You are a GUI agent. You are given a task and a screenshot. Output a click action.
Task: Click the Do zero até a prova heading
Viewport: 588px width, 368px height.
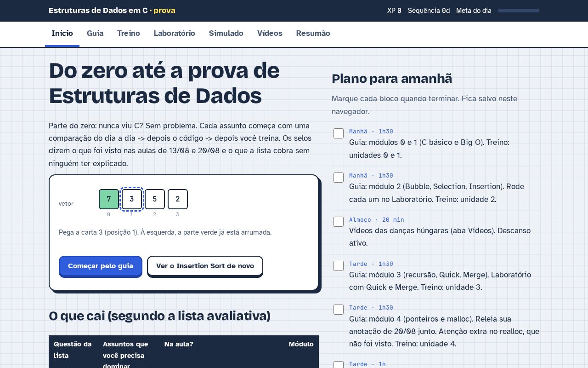pyautogui.click(x=164, y=83)
